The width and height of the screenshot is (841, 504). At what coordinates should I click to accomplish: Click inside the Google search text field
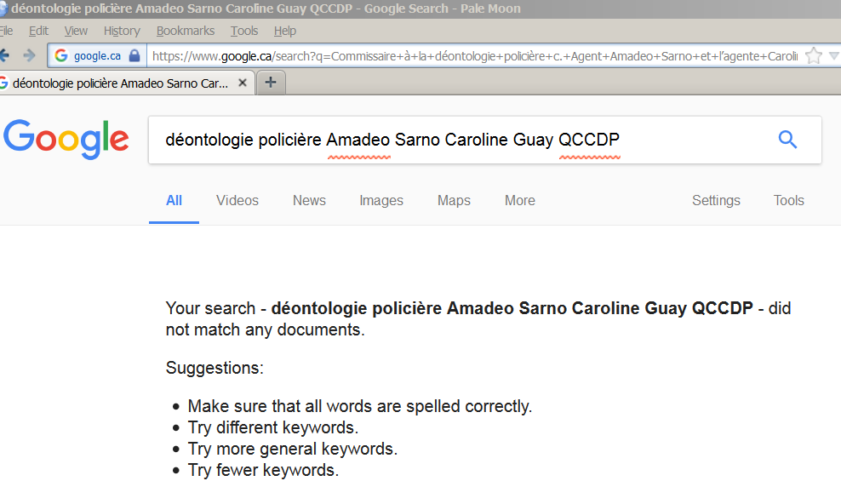(460, 140)
